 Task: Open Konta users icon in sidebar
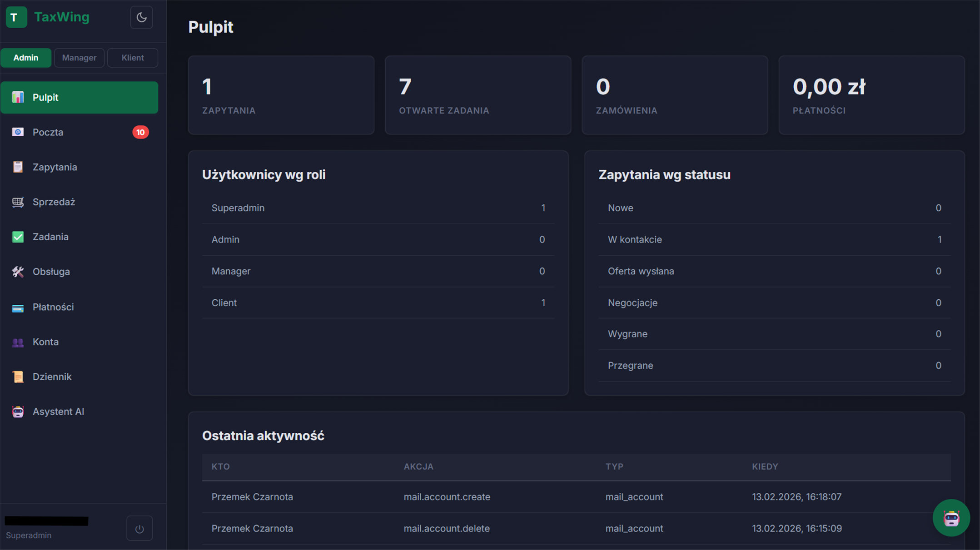click(x=18, y=342)
